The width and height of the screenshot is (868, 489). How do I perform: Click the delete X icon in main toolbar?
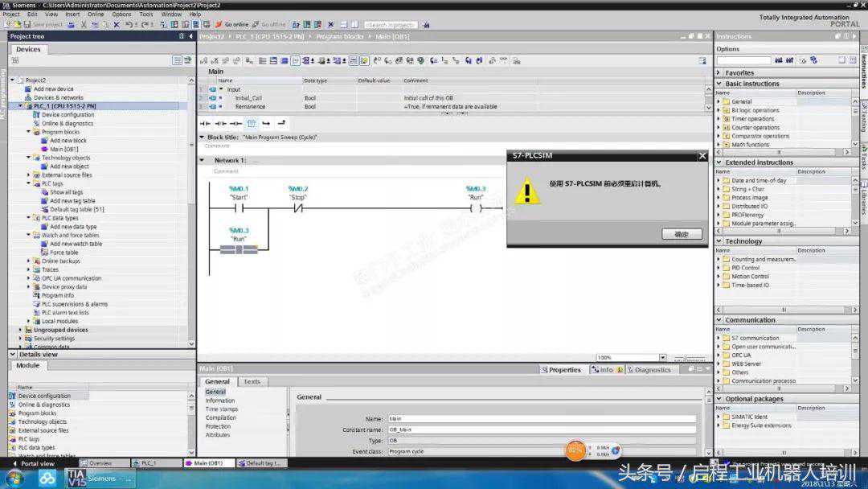tap(117, 25)
